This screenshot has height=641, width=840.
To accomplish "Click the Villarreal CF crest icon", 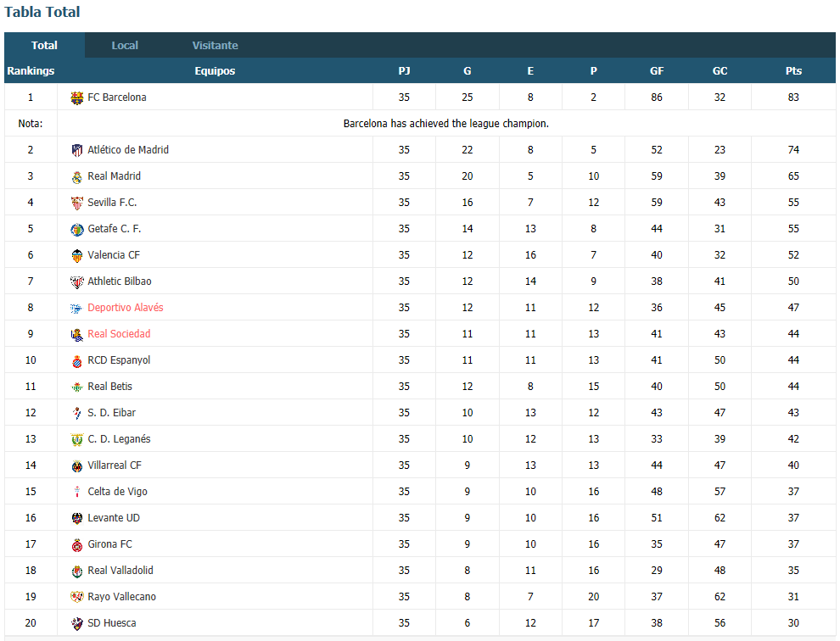I will [x=77, y=465].
